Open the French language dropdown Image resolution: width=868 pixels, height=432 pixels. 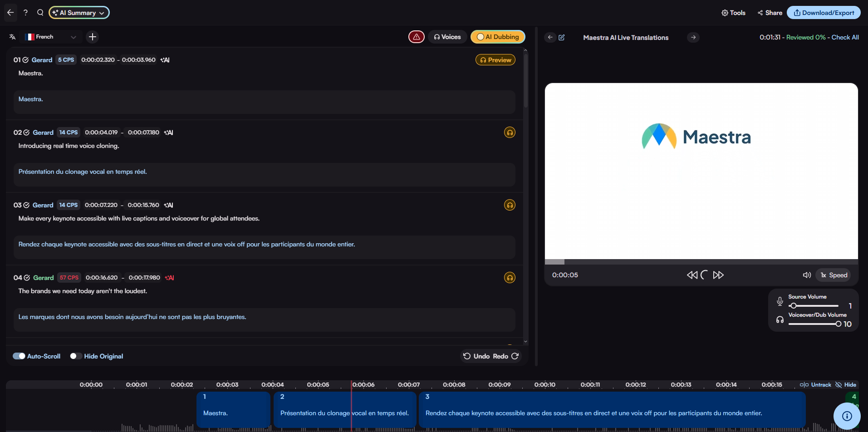coord(51,37)
